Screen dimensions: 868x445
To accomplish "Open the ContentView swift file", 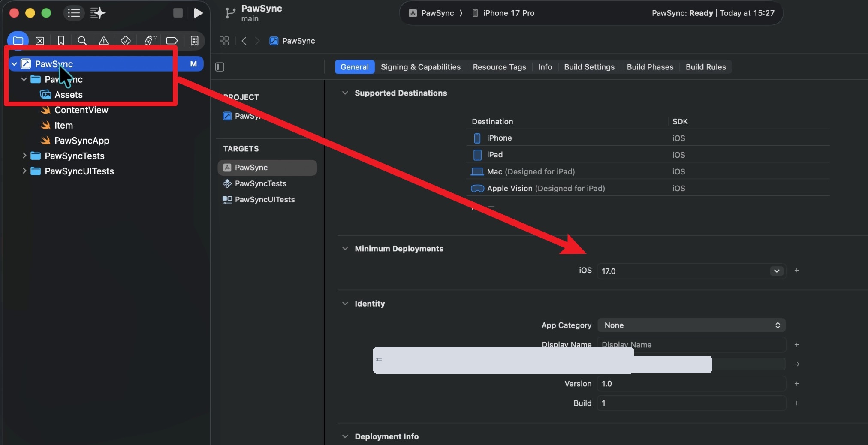I will click(81, 110).
